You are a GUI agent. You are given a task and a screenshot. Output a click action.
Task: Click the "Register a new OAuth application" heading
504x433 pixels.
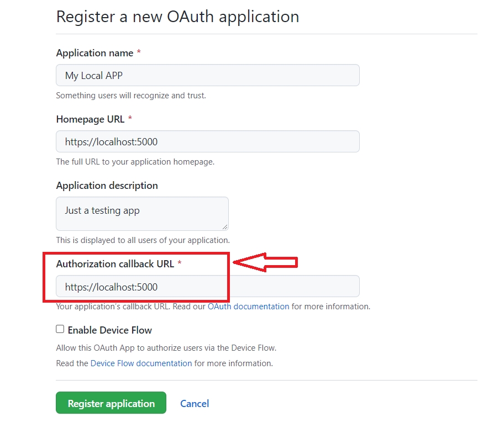click(177, 17)
